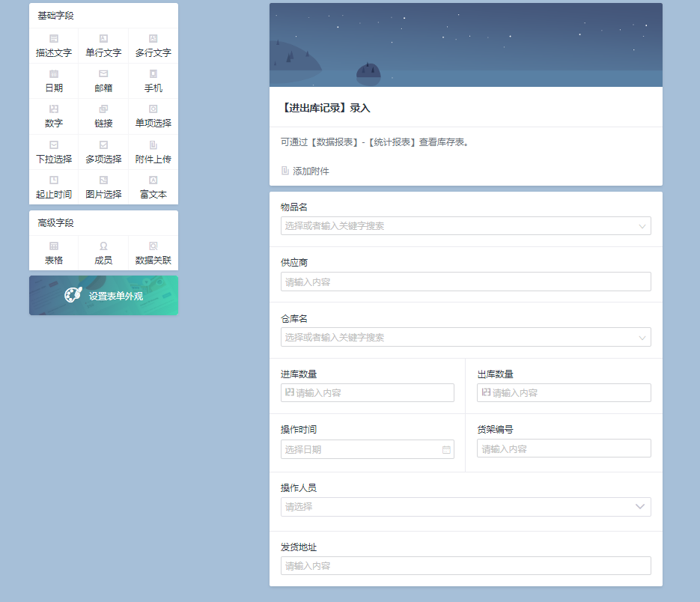The image size is (700, 602).
Task: Add the 起止时间 field type
Action: (54, 188)
